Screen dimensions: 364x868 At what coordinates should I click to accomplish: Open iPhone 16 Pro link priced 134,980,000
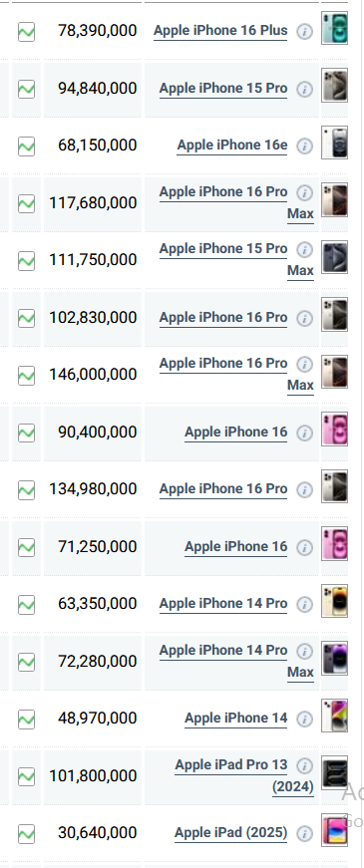pyautogui.click(x=223, y=489)
